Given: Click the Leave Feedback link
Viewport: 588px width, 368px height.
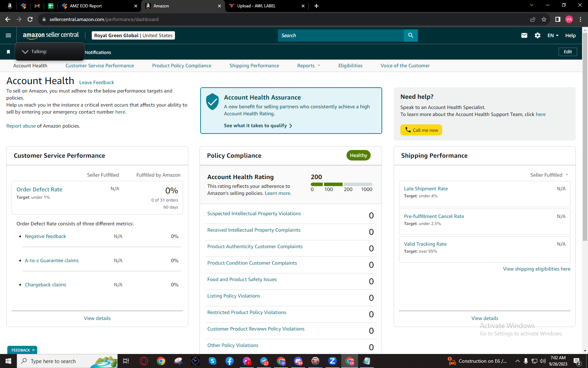Looking at the screenshot, I should (97, 82).
